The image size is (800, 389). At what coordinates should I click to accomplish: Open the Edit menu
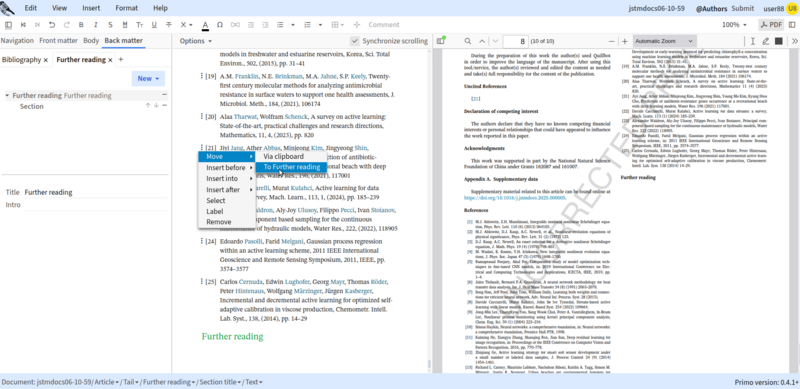[30, 8]
